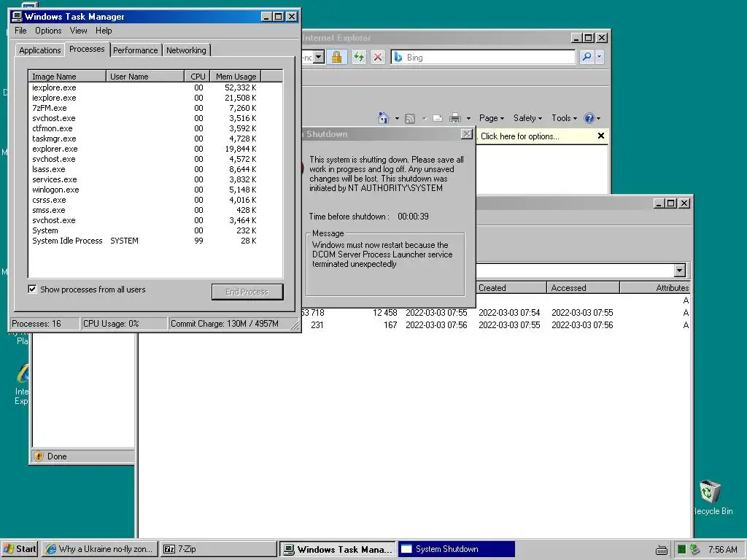This screenshot has height=560, width=747.
Task: Click the green CPU meter tray icon
Action: 682,550
